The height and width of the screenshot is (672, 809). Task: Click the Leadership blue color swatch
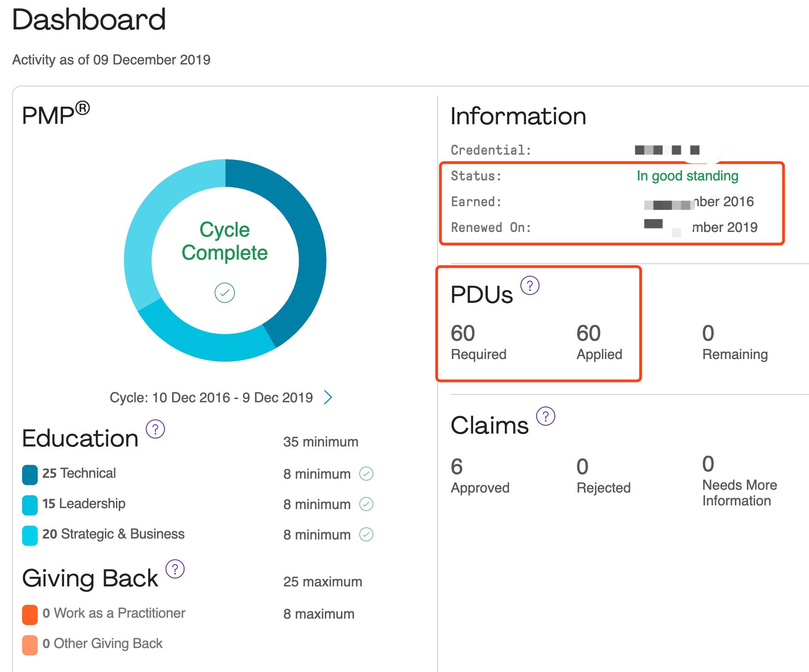tap(30, 505)
